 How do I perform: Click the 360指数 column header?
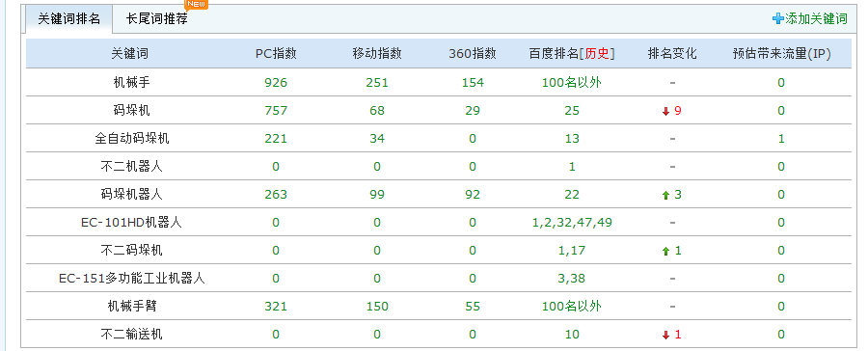point(473,54)
